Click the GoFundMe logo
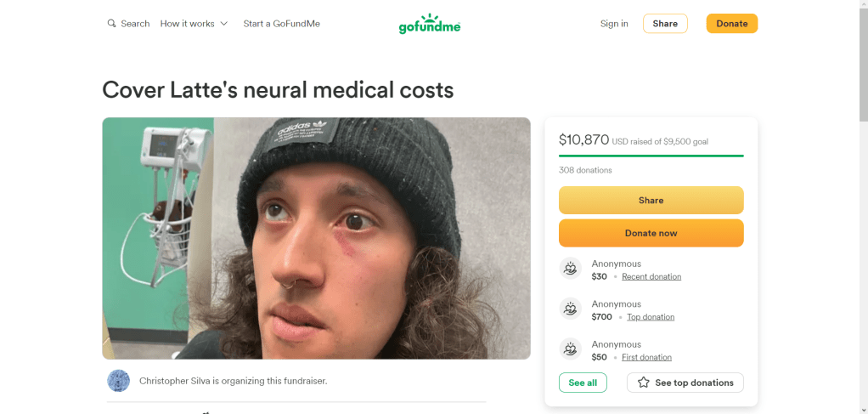This screenshot has width=868, height=414. (430, 24)
